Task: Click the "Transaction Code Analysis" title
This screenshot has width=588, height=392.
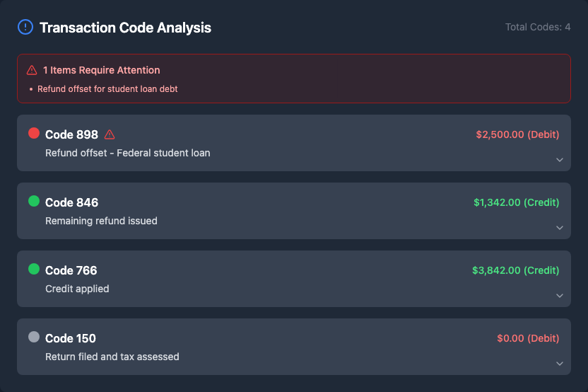Action: coord(125,28)
